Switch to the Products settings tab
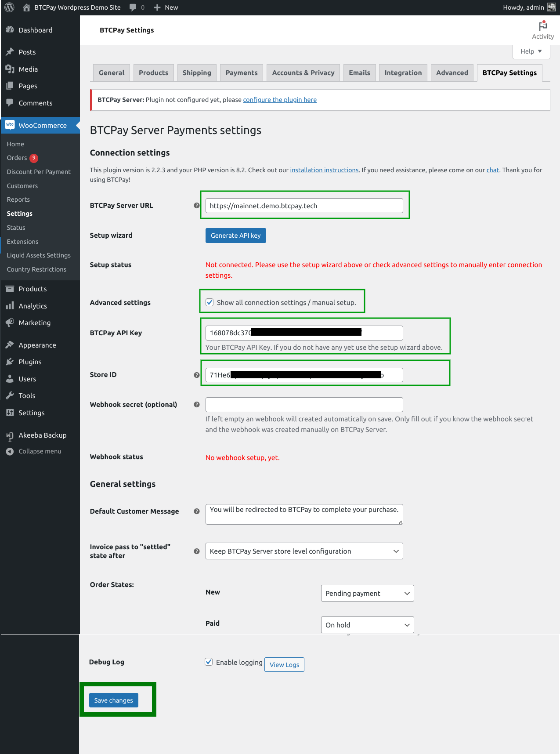This screenshot has width=560, height=754. (x=154, y=73)
